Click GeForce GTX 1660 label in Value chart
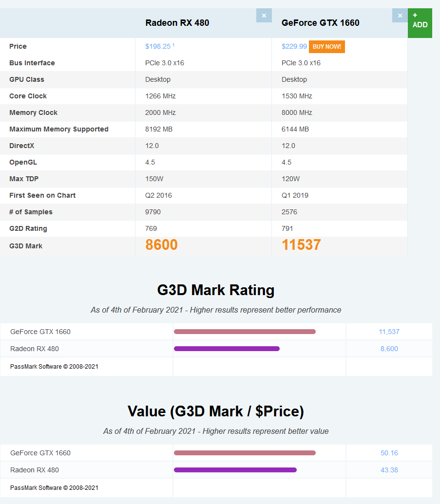The width and height of the screenshot is (440, 504). 40,453
